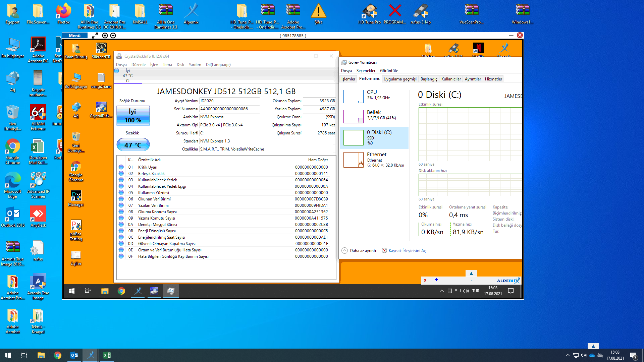This screenshot has height=362, width=644.
Task: Open phBot Testing icon on remote desktop
Action: coord(76,230)
